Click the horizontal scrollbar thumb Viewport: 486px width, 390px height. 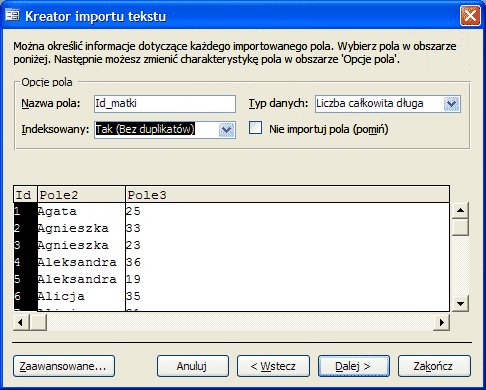(38, 322)
